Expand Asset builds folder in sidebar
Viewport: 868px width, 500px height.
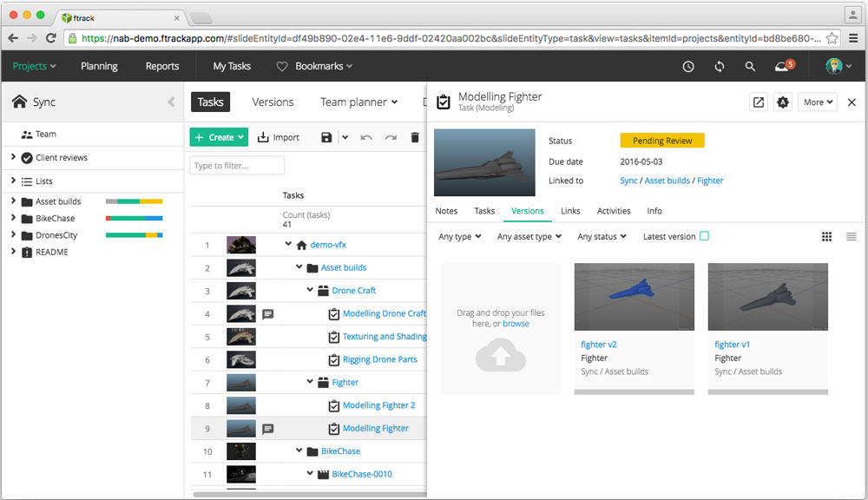click(13, 201)
